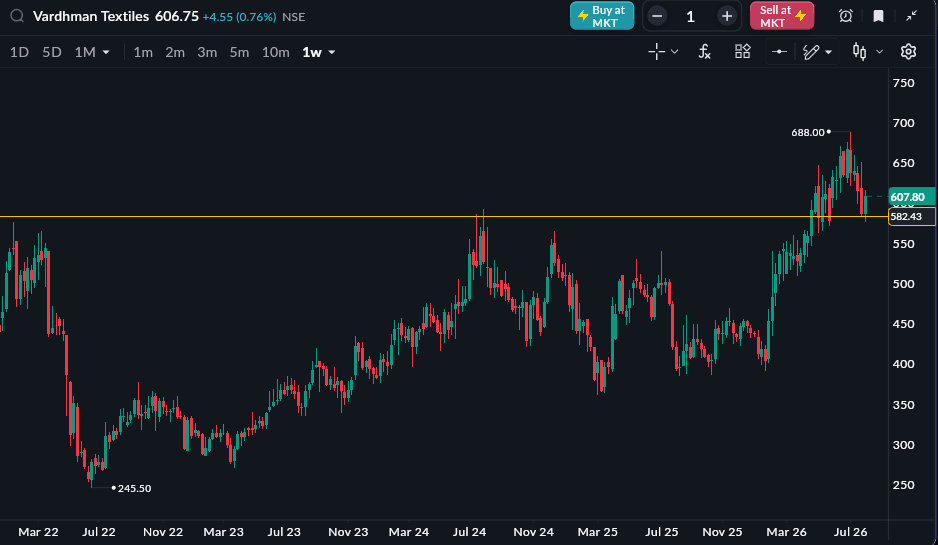The height and width of the screenshot is (545, 938).
Task: Click the Nov 24 date axis label
Action: (x=534, y=532)
